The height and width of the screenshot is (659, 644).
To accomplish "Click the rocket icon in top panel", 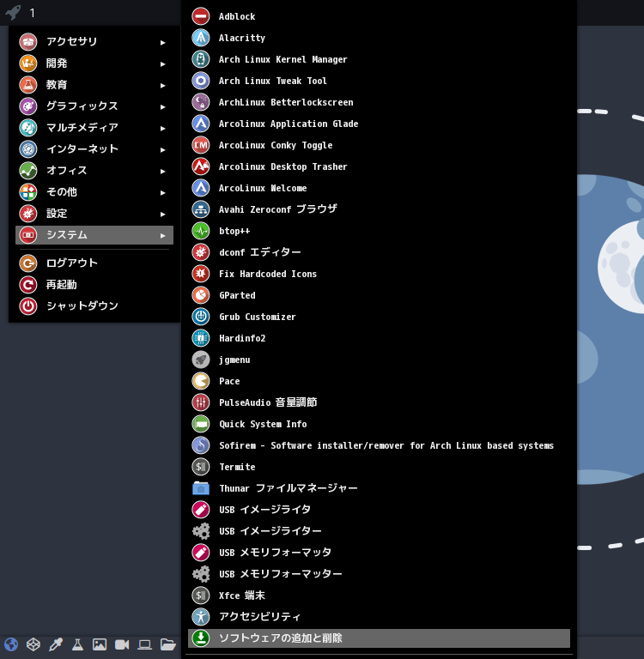I will tap(13, 13).
